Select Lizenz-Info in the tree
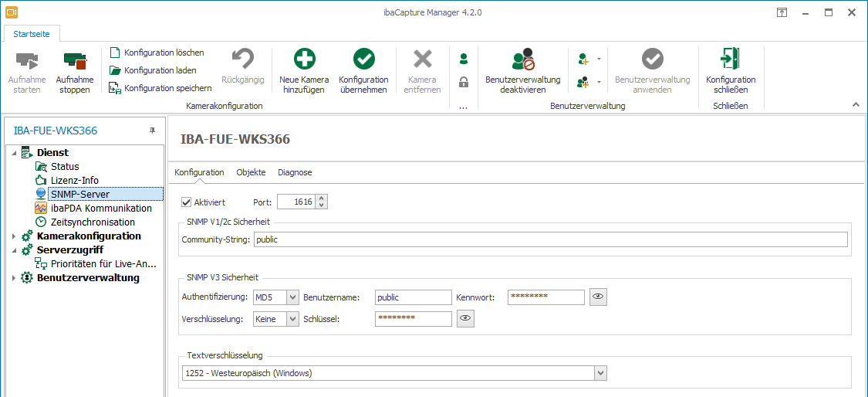 pyautogui.click(x=74, y=180)
